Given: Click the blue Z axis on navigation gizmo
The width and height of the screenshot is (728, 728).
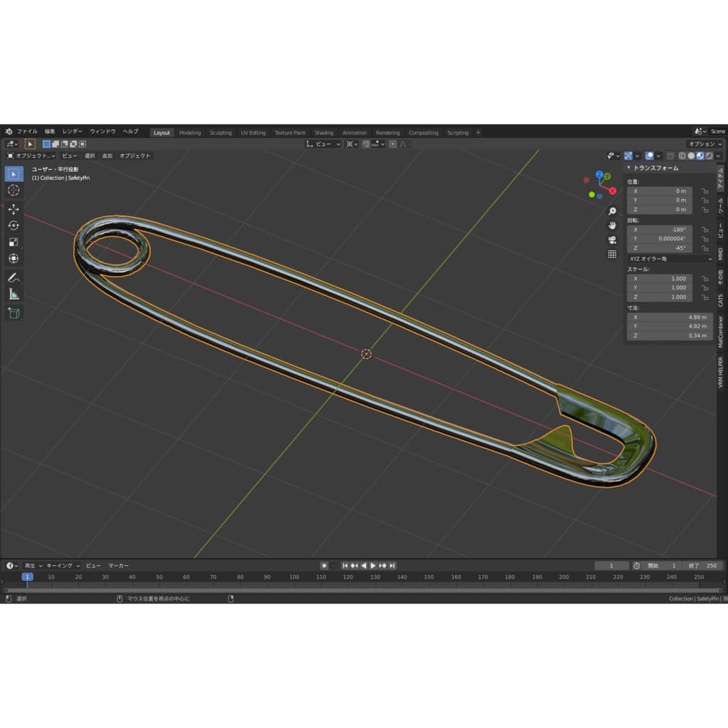Looking at the screenshot, I should pos(599,175).
